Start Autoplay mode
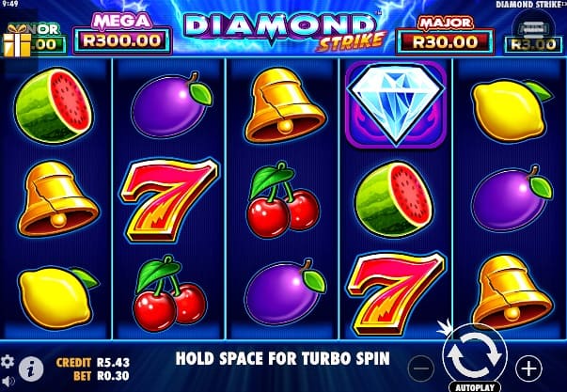Viewport: 567px width, 392px height. click(x=475, y=387)
